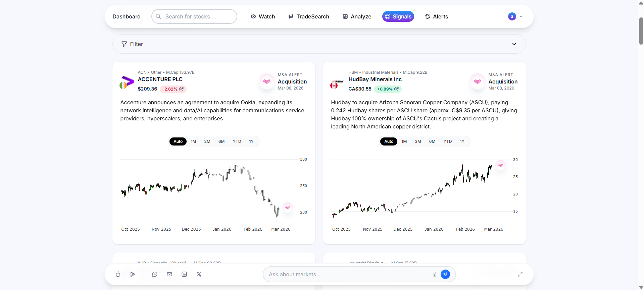Click the Apple App Store icon
644x290 pixels.
click(x=118, y=274)
